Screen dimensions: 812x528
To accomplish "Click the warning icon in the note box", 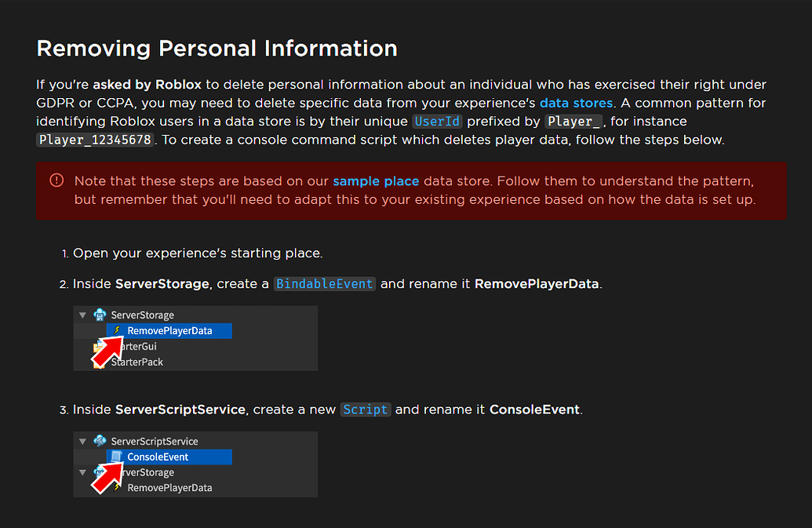I will pyautogui.click(x=56, y=180).
